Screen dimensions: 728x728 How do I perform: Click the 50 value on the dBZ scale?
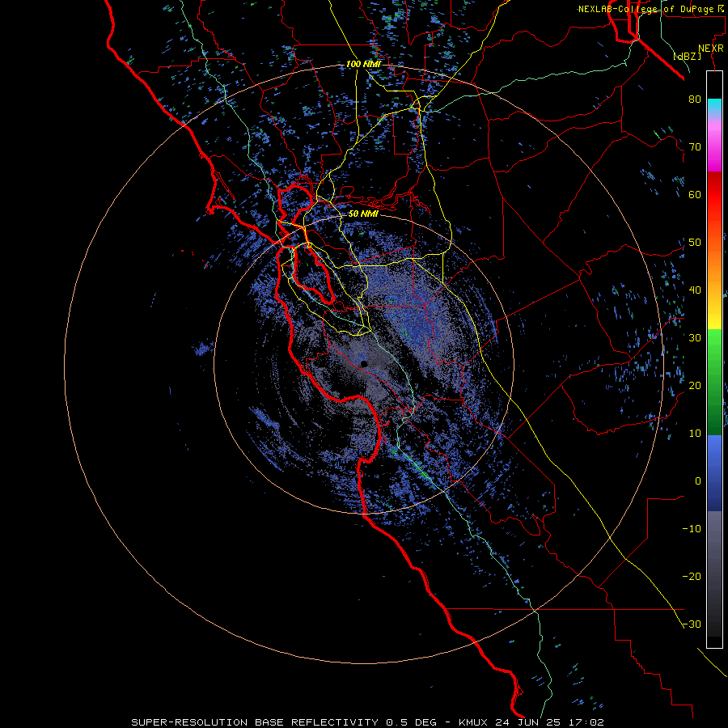(x=695, y=243)
